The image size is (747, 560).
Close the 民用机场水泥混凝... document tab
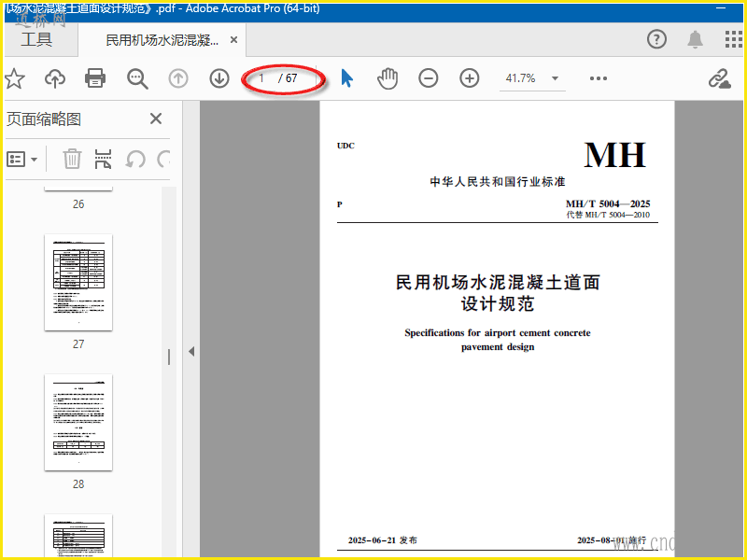pos(234,40)
